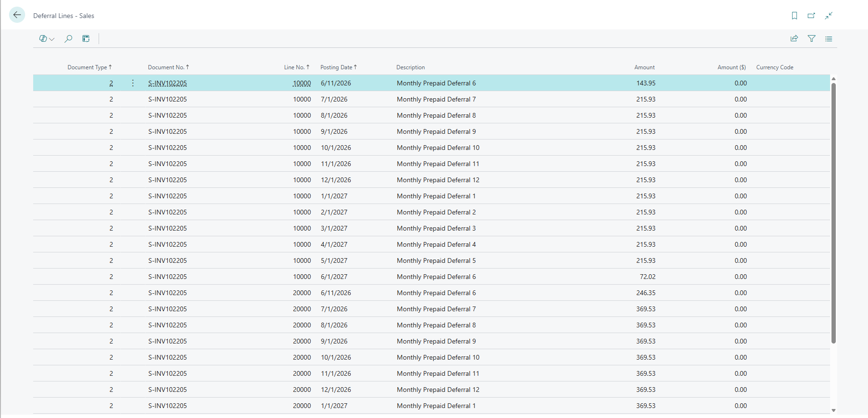
Task: Click the Currency Code column header
Action: point(775,67)
